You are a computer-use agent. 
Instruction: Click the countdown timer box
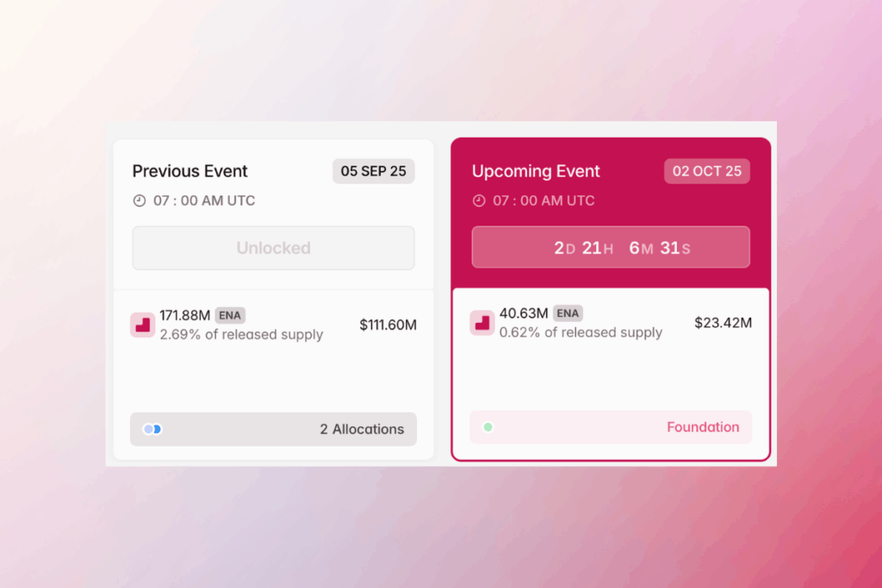coord(611,248)
